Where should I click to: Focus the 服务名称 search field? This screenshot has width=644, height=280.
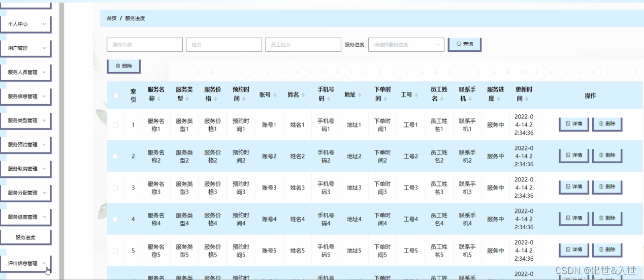(x=145, y=45)
